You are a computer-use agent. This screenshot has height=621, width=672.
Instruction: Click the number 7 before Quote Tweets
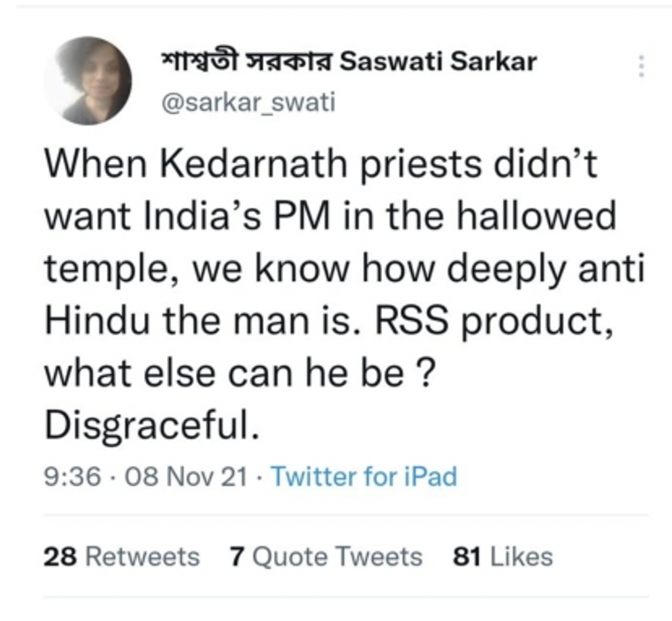pos(237,556)
